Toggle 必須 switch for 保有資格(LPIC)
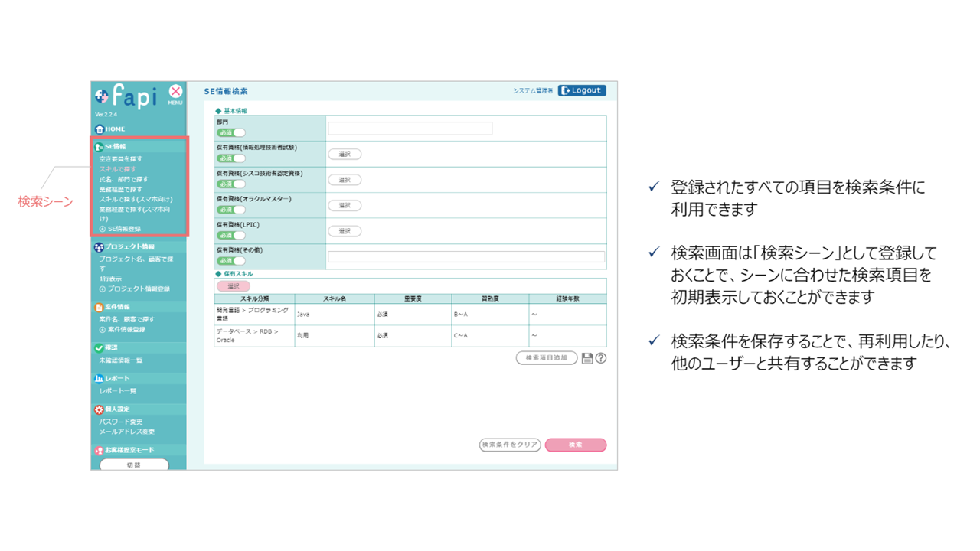This screenshot has width=980, height=551. click(231, 236)
